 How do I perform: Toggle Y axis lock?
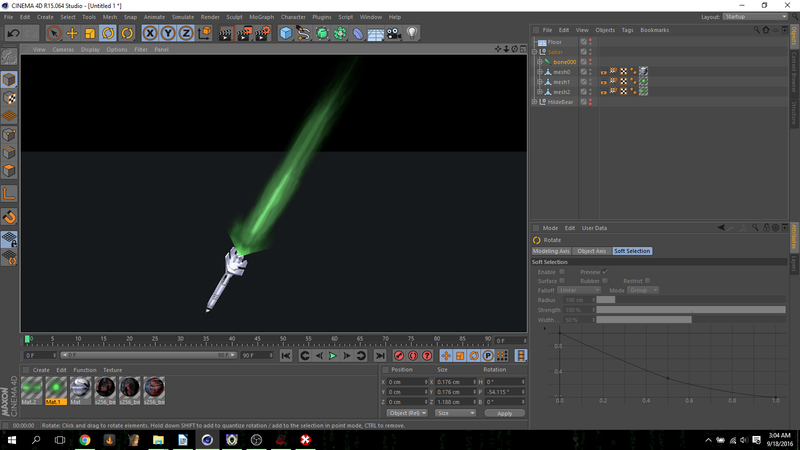(168, 34)
